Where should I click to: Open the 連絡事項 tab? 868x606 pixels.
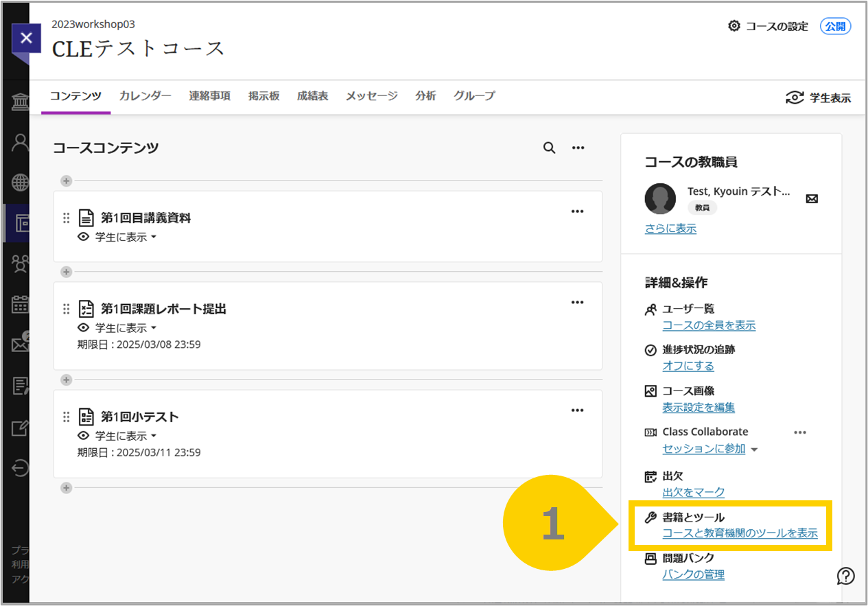click(210, 96)
